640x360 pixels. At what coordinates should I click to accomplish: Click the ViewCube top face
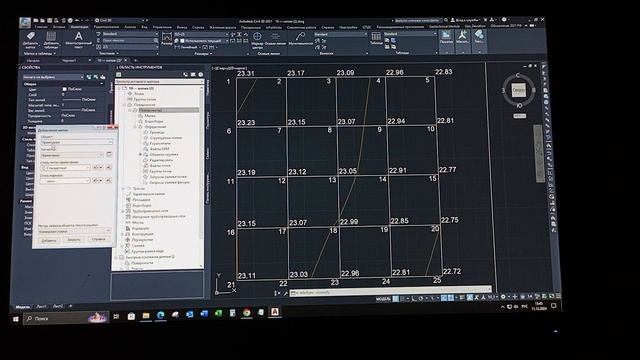point(518,90)
